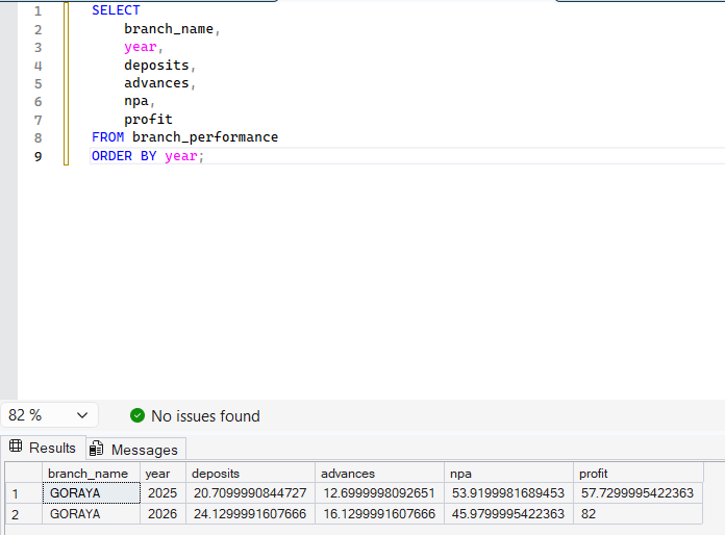Select row 2 header in results grid
Viewport: 725px width, 535px height.
coord(24,514)
